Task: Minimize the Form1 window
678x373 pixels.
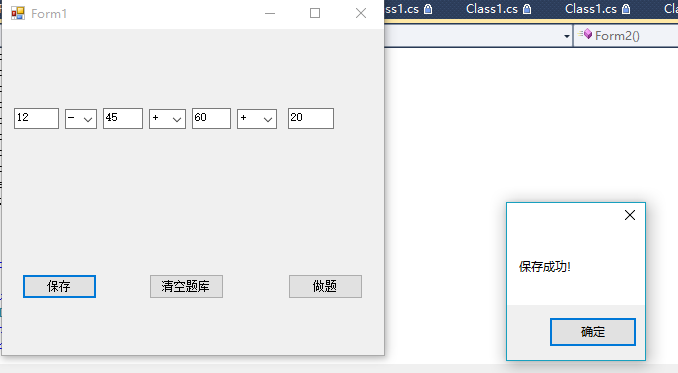Action: (270, 13)
